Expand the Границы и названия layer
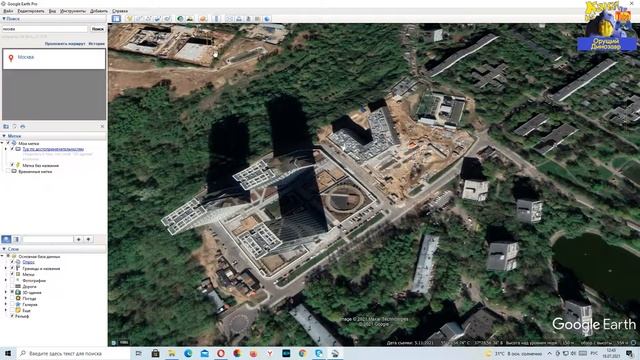The height and width of the screenshot is (360, 640). 6,269
